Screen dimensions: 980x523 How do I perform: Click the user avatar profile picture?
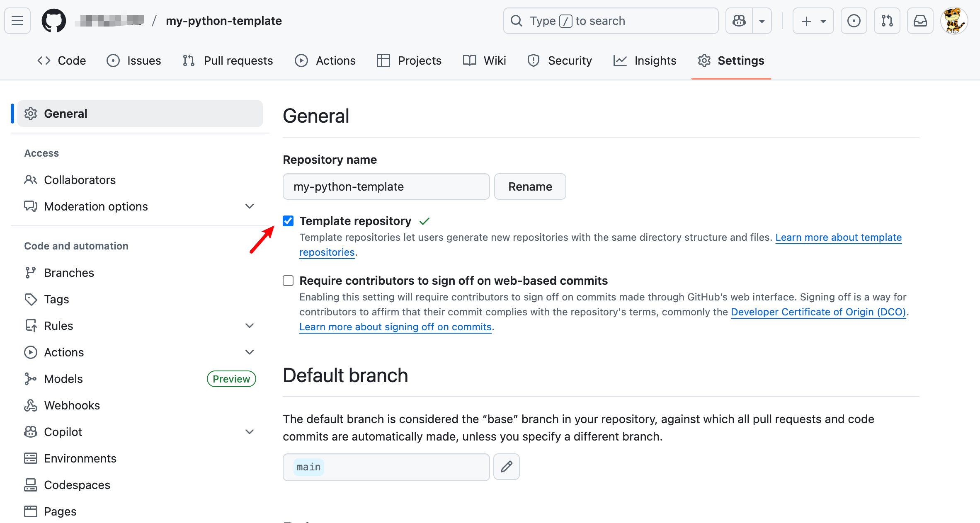pyautogui.click(x=953, y=21)
